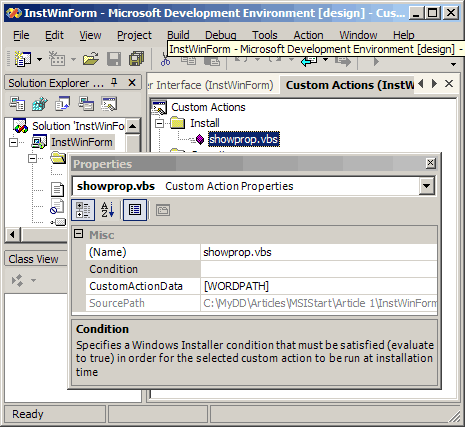Collapse the folder node under InstWinForm
467x428 pixels.
[x=32, y=158]
